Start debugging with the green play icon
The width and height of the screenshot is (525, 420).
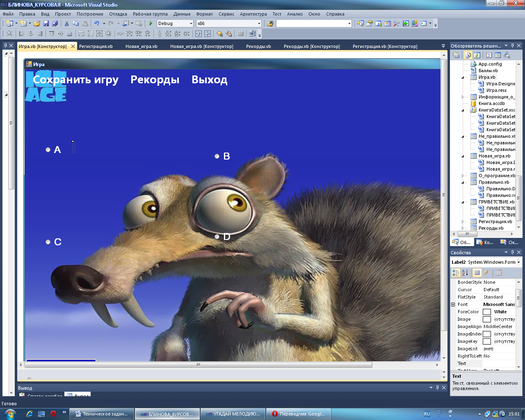click(151, 23)
